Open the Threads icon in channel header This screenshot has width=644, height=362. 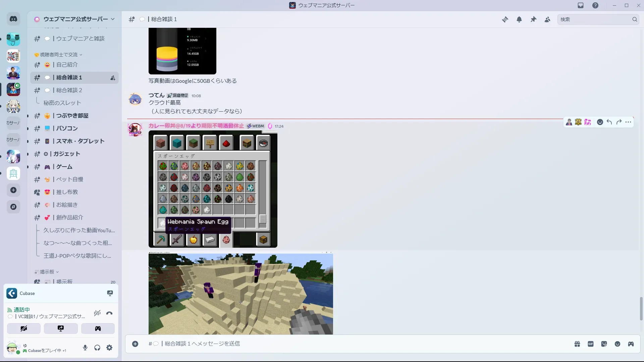505,19
